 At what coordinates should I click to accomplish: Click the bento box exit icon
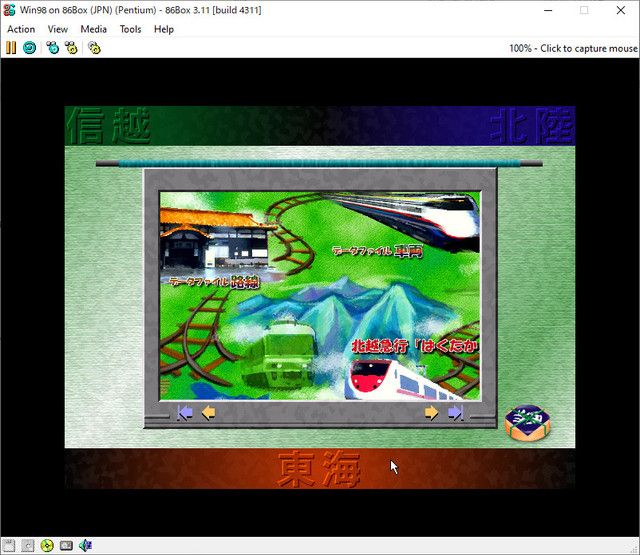527,423
